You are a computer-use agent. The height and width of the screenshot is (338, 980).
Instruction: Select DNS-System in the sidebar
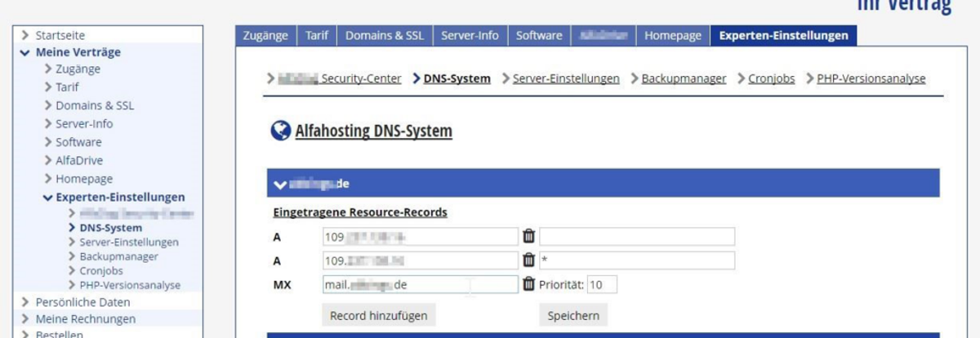coord(110,228)
